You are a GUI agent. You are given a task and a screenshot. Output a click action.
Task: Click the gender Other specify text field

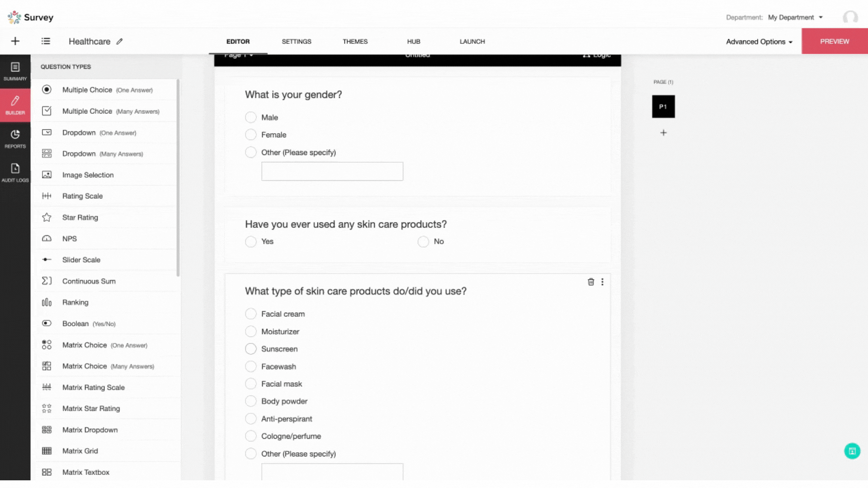[x=332, y=172]
